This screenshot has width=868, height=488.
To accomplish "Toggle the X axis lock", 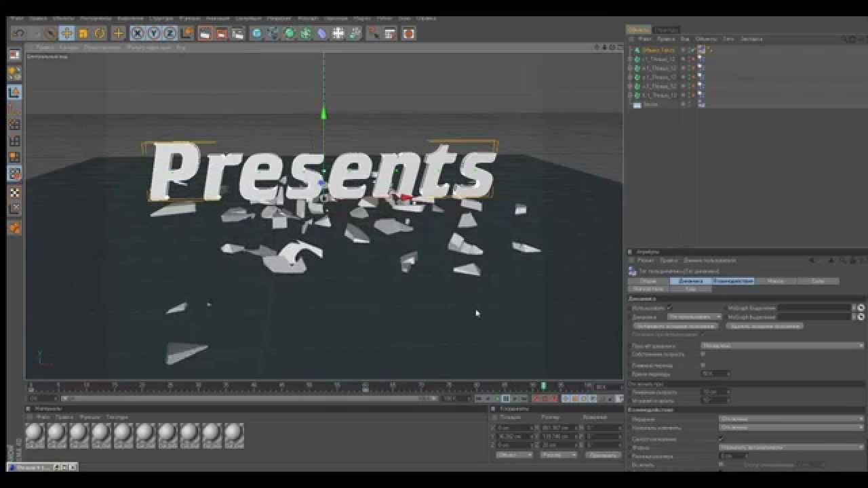I will click(138, 33).
